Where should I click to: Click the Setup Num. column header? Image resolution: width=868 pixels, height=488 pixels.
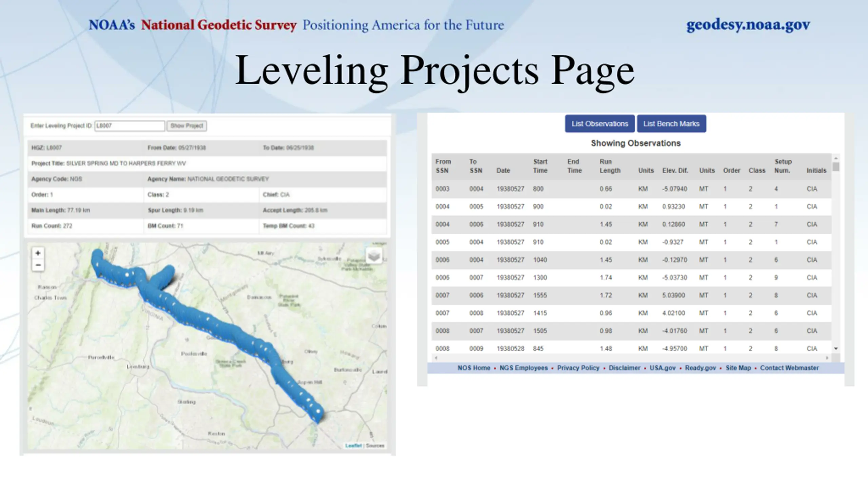tap(783, 166)
